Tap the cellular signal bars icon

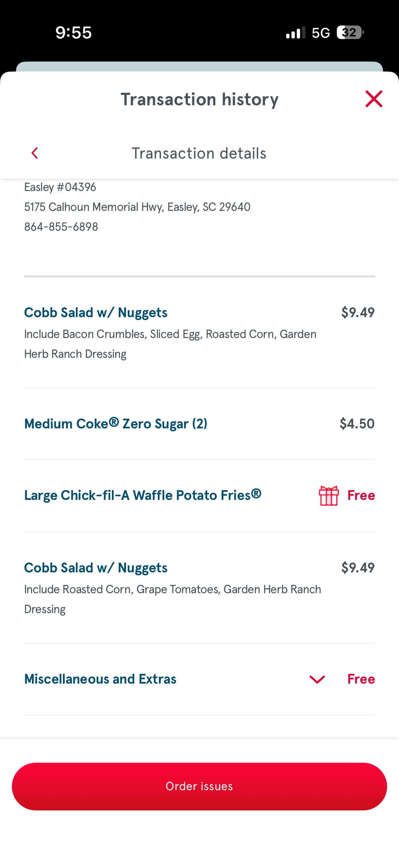(x=295, y=33)
